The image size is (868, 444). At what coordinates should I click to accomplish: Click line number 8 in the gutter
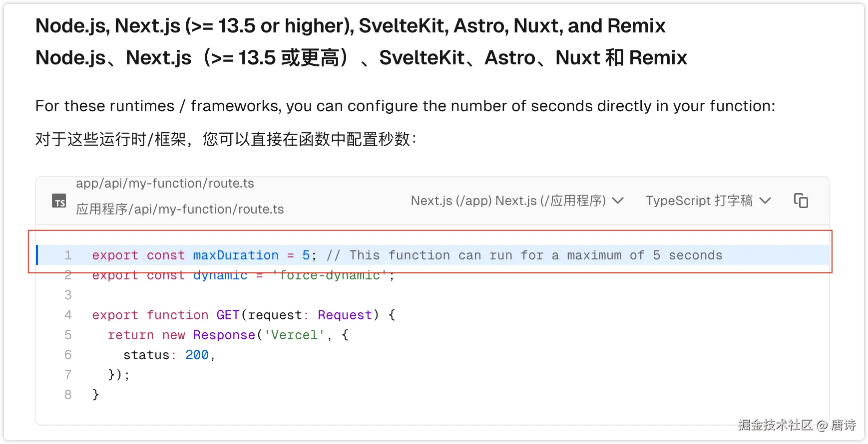coord(68,395)
